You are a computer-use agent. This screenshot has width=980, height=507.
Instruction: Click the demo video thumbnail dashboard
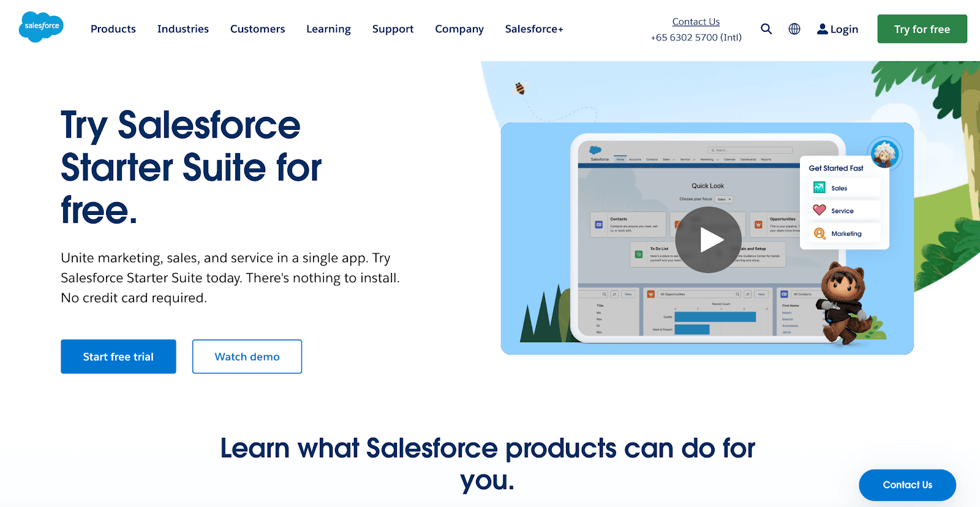[708, 237]
